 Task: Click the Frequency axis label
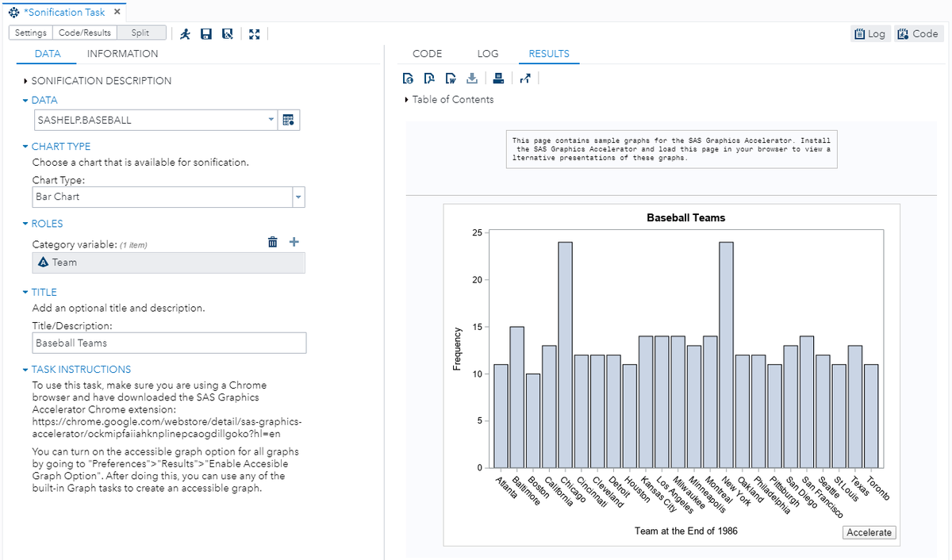click(457, 349)
